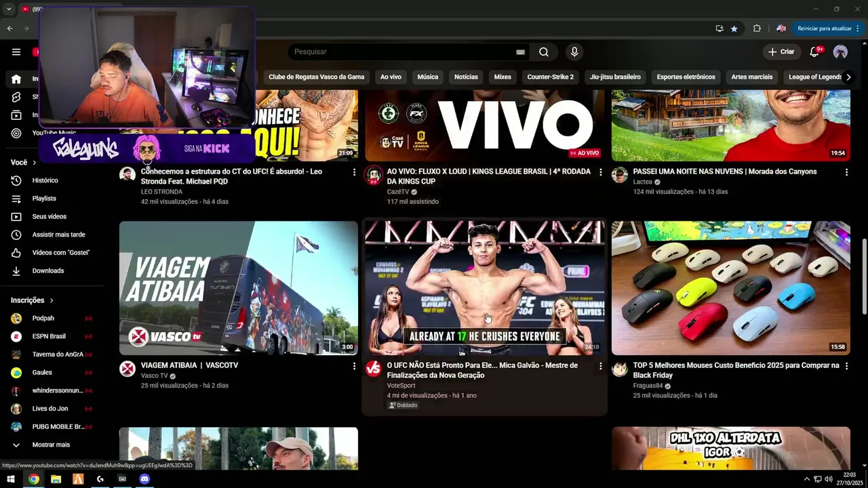
Task: Click Fraguas84 channel avatar beside mouse video
Action: 620,369
